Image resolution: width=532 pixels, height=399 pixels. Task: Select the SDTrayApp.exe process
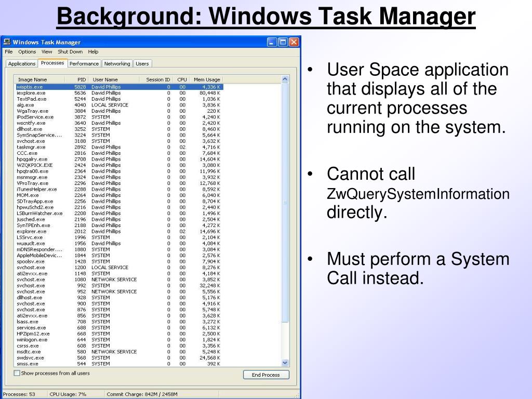click(119, 201)
